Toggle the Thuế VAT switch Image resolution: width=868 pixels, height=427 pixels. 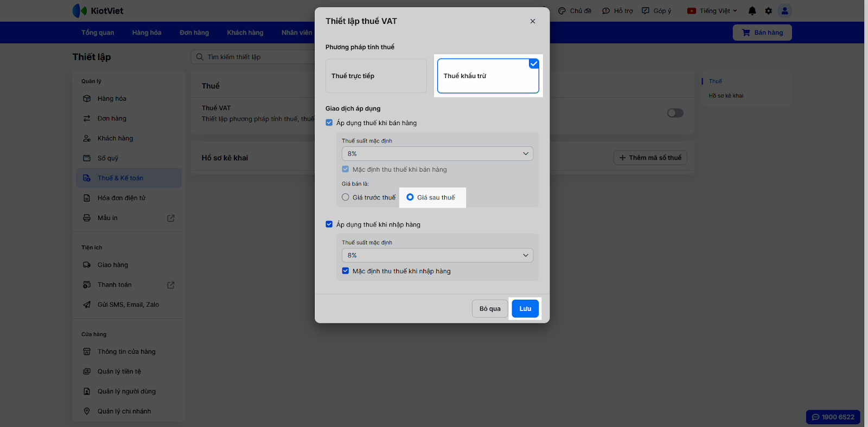675,113
